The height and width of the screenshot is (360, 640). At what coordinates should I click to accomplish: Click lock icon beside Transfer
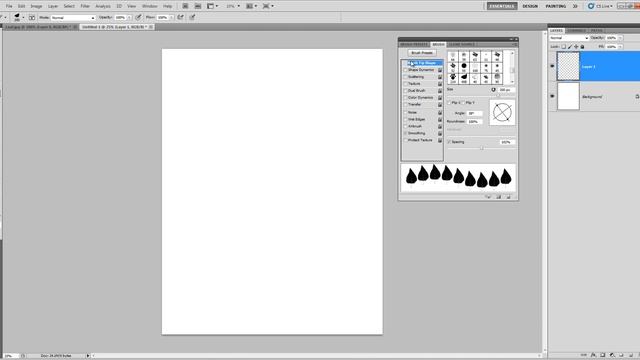(x=440, y=105)
